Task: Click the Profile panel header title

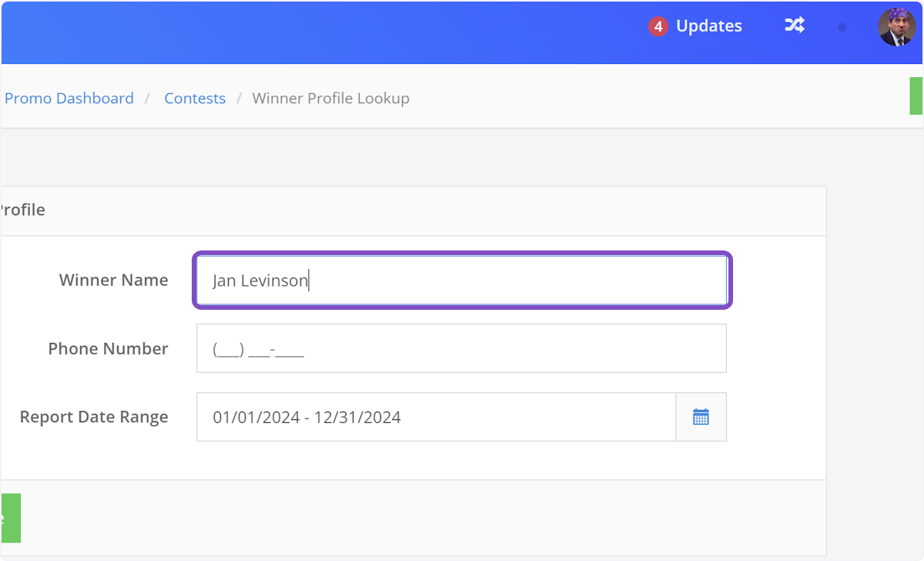Action: [22, 210]
